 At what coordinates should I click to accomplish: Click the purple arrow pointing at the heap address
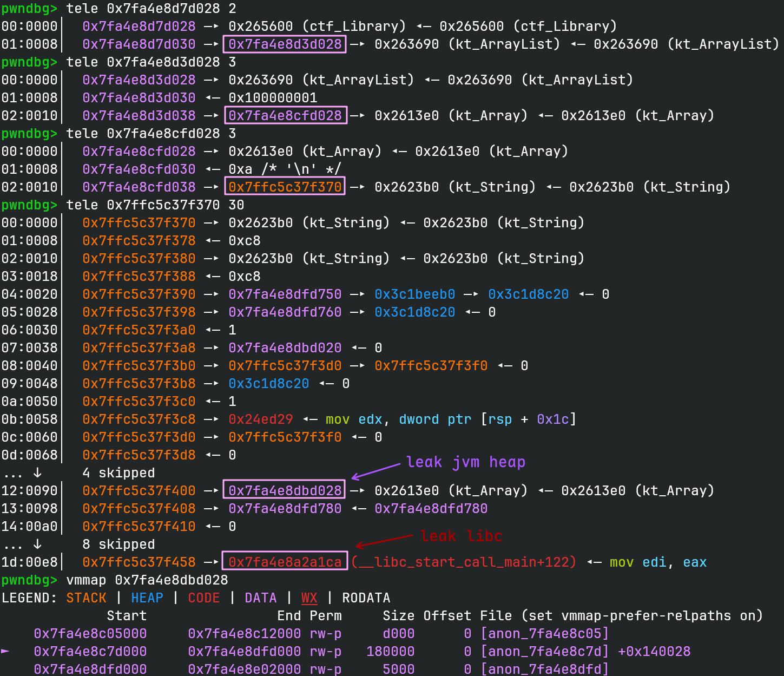pos(376,470)
